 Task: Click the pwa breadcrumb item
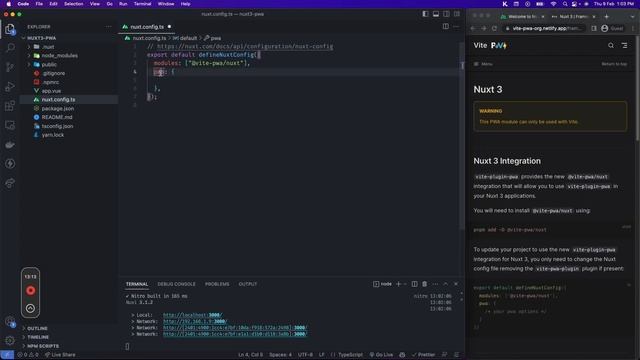213,38
